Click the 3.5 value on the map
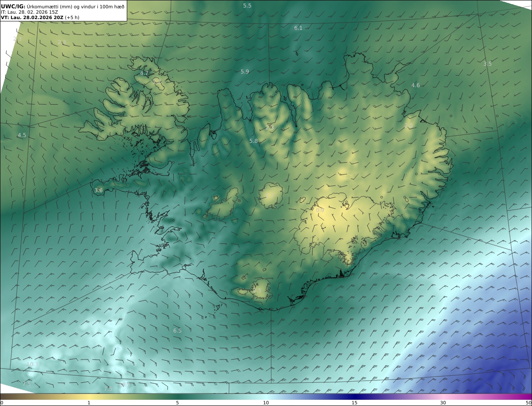This screenshot has width=532, height=406. click(x=488, y=64)
